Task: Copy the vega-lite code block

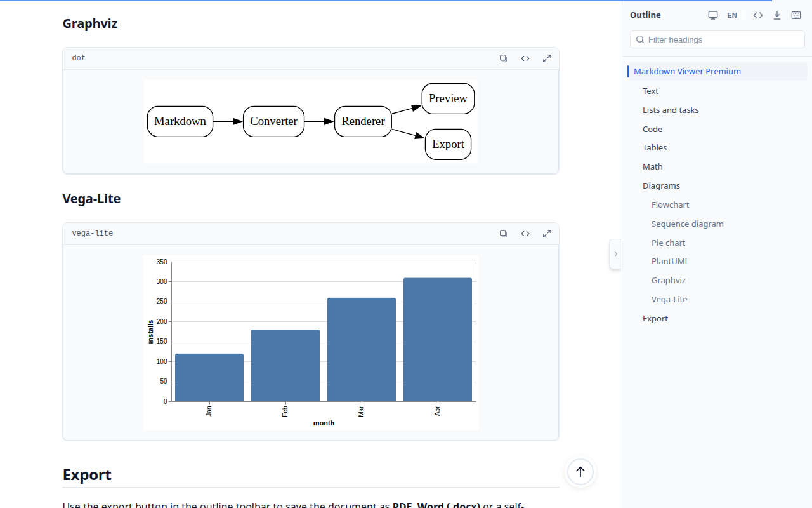Action: pyautogui.click(x=503, y=234)
